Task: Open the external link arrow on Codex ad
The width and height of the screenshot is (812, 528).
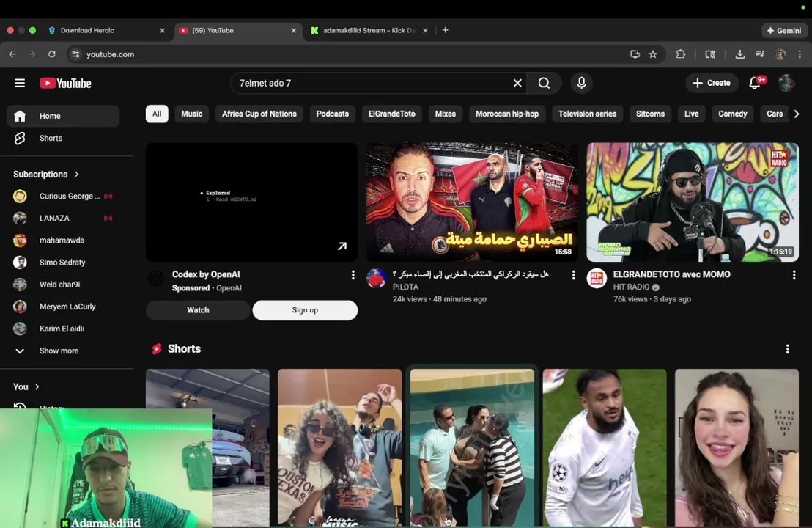Action: [342, 246]
